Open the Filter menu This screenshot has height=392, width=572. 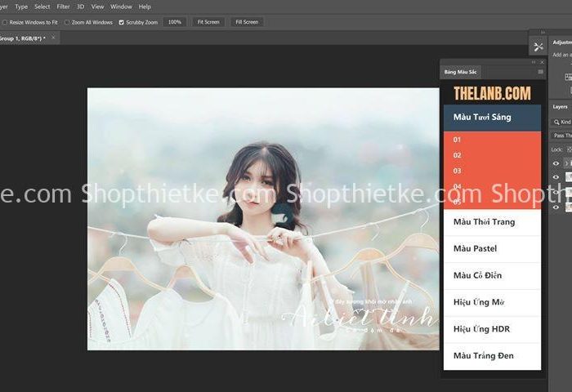pyautogui.click(x=63, y=7)
